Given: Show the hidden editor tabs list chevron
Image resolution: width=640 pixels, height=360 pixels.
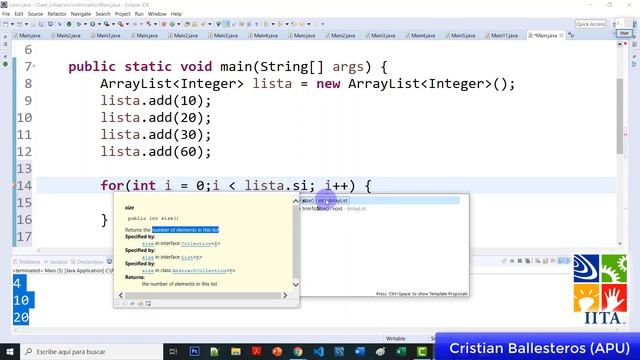Looking at the screenshot, I should (x=571, y=36).
